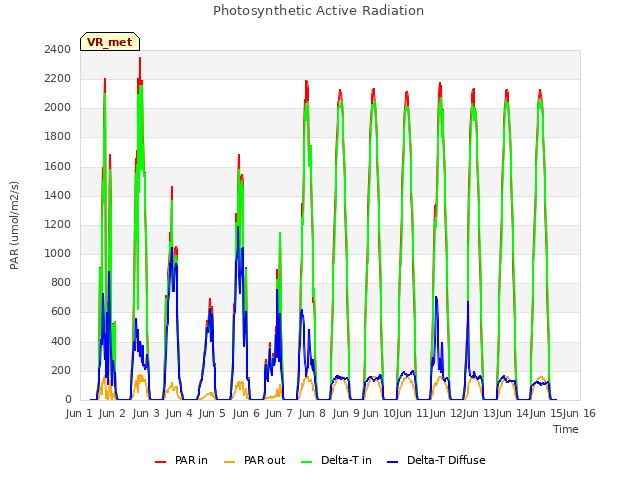Click the orange PAR out legend swatch

click(230, 462)
